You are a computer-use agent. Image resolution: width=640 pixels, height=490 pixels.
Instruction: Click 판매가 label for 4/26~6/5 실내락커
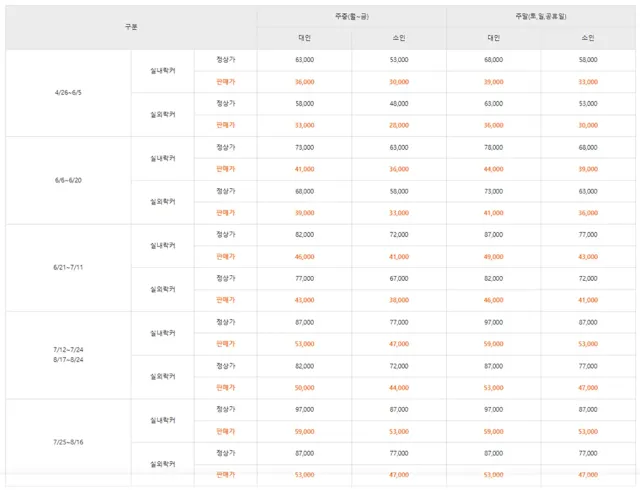pyautogui.click(x=225, y=82)
